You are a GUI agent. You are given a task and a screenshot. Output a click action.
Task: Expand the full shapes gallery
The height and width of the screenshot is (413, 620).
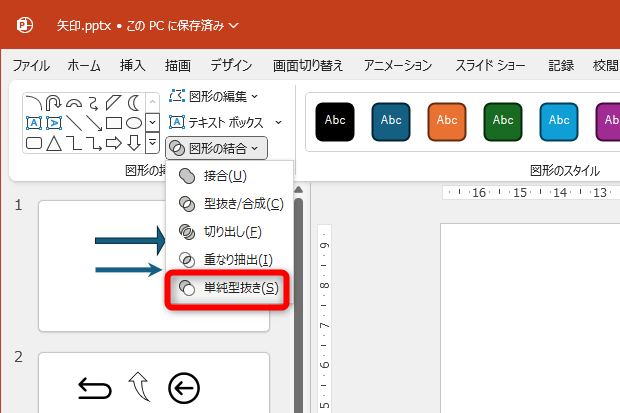point(153,143)
